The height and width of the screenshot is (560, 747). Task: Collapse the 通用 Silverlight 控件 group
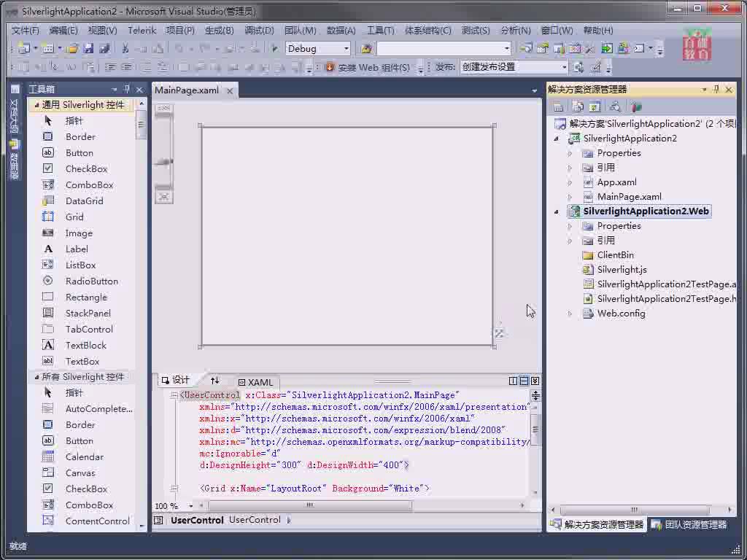point(36,105)
